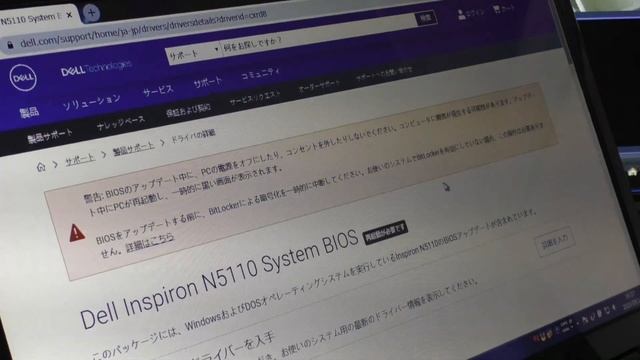This screenshot has width=640, height=360.
Task: Close the N5110 System browser tab
Action: (69, 15)
